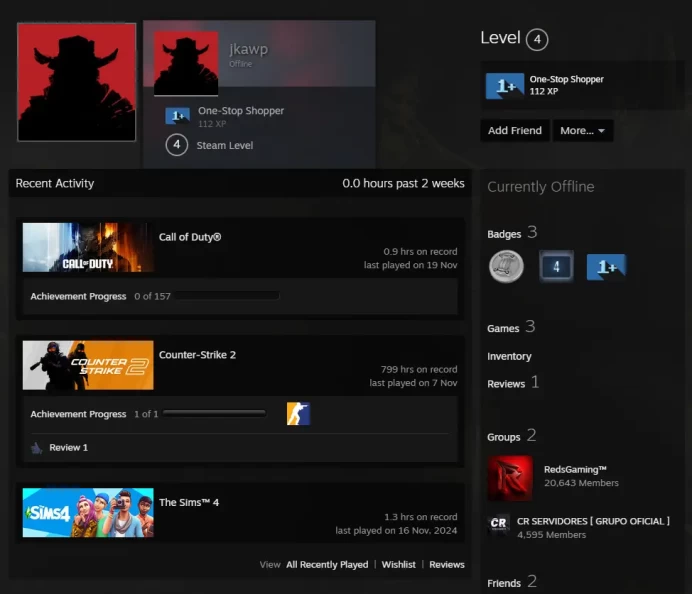Image resolution: width=692 pixels, height=594 pixels.
Task: Click the 'Recent Activity' header text
Action: [55, 183]
